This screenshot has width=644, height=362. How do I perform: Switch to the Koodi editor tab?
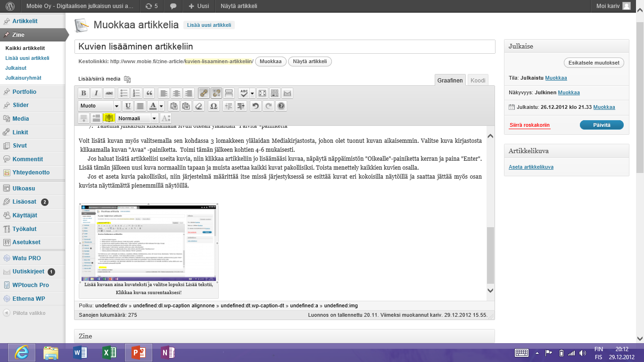click(478, 81)
